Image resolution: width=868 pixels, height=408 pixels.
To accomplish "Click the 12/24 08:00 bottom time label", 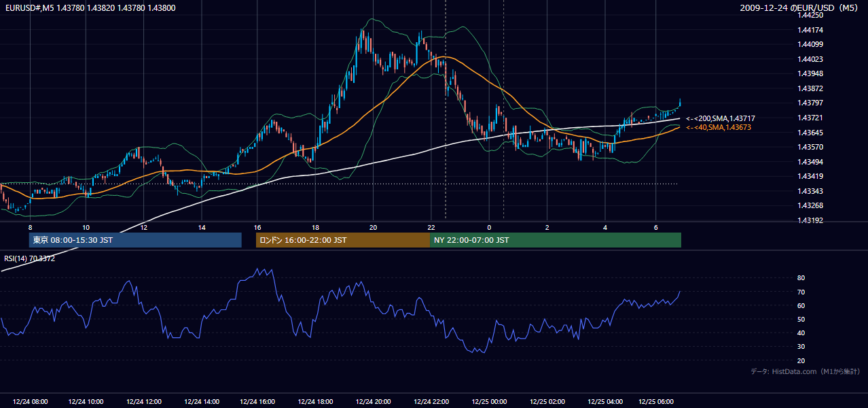I will click(30, 402).
